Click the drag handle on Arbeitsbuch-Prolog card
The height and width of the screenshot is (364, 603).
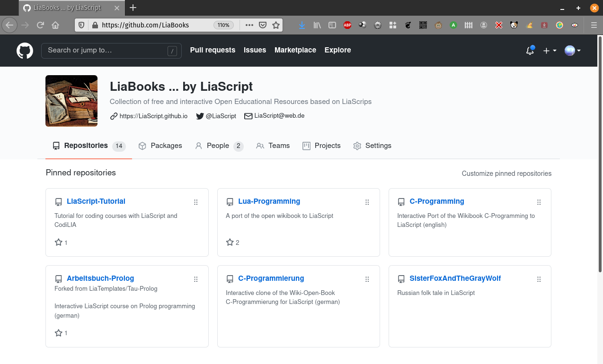[196, 279]
